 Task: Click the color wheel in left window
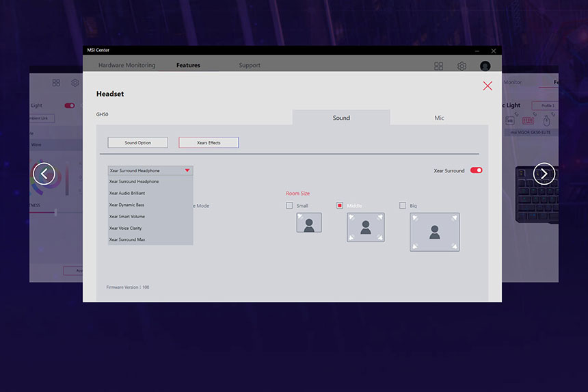(x=46, y=178)
